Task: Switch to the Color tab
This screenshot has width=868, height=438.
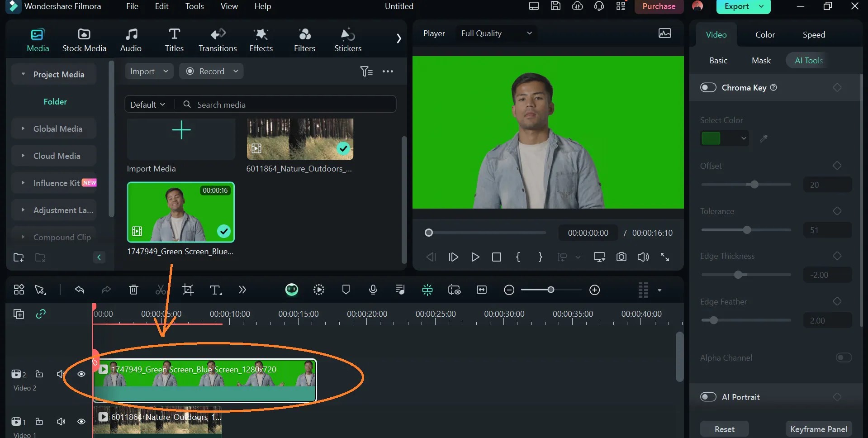Action: point(765,35)
